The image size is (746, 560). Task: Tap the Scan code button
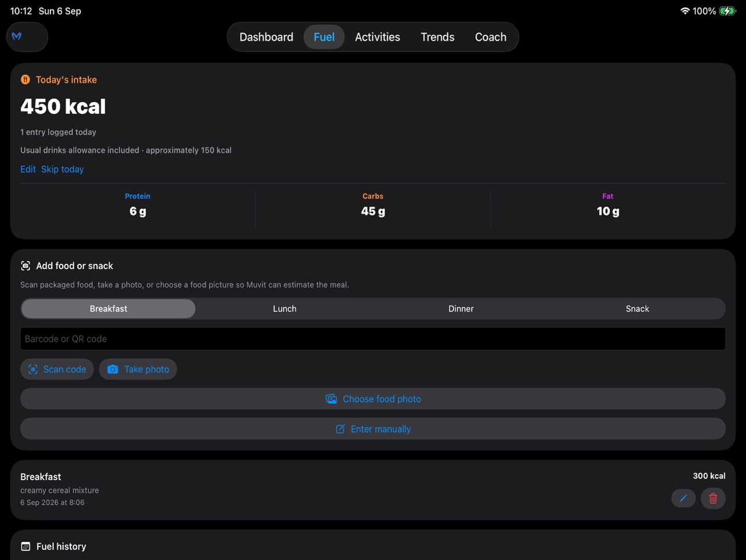57,369
